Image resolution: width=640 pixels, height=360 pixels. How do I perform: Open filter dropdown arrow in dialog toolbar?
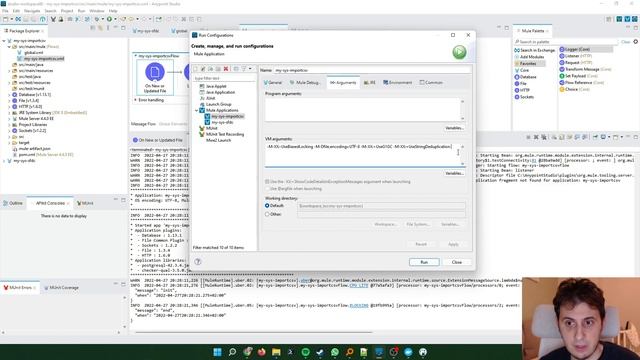tap(250, 69)
